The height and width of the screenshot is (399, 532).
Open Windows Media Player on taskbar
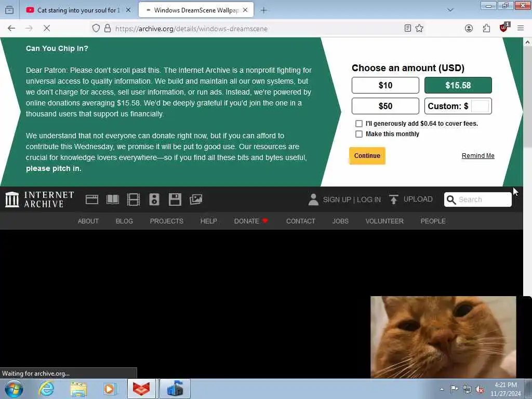pyautogui.click(x=110, y=389)
